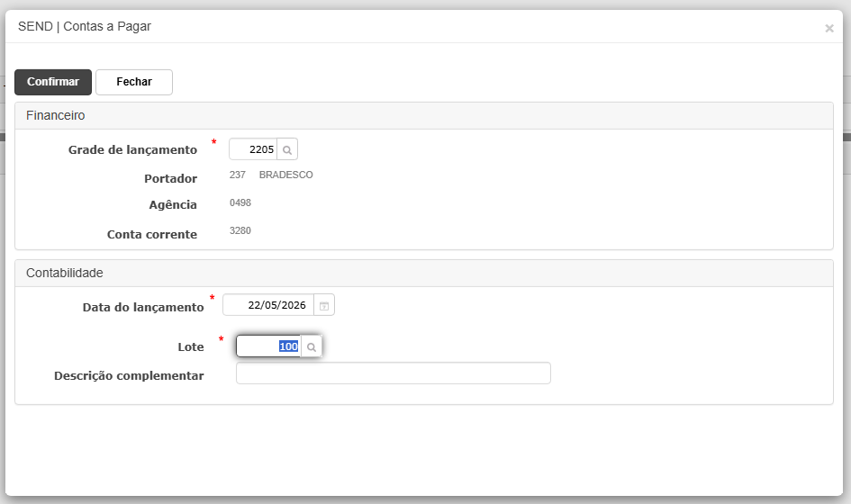The image size is (851, 504).
Task: Click the Lote label
Action: 191,346
